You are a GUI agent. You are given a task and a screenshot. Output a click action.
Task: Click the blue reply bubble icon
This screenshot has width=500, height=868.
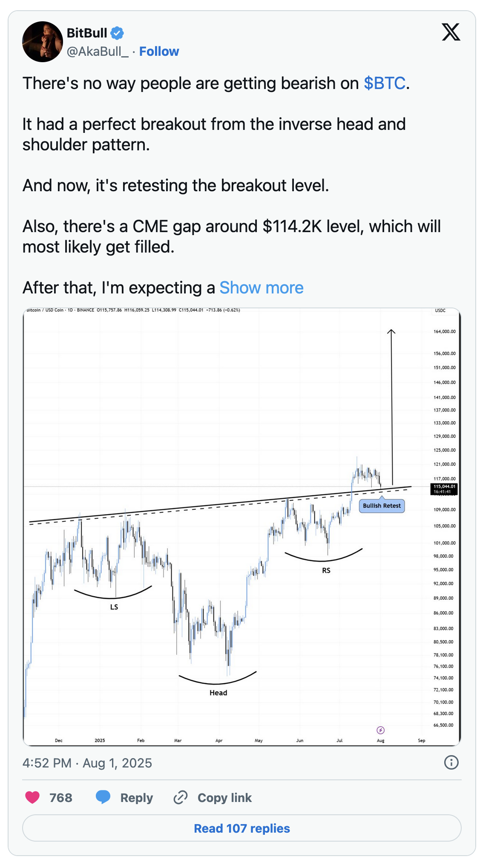pos(103,797)
